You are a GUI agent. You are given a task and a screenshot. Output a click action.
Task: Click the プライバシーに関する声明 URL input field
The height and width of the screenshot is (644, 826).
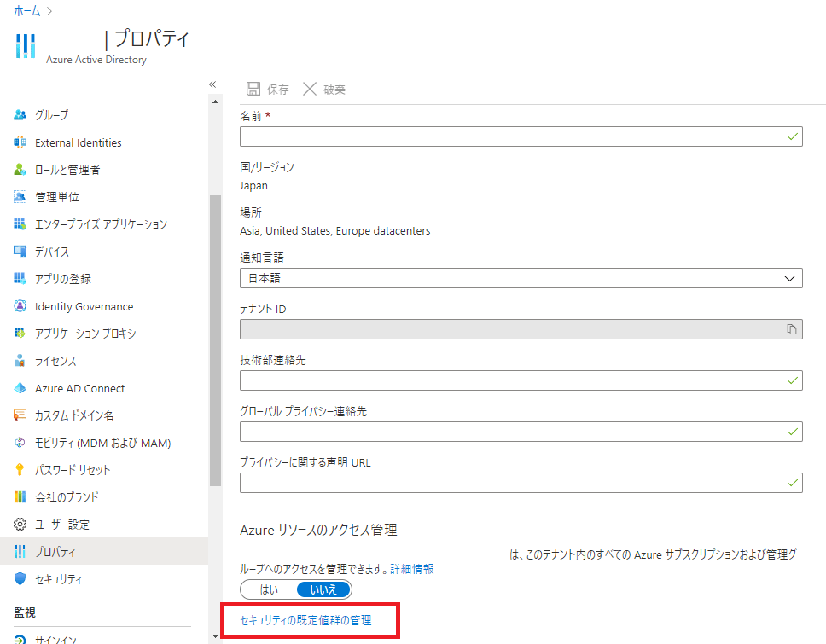coord(521,482)
